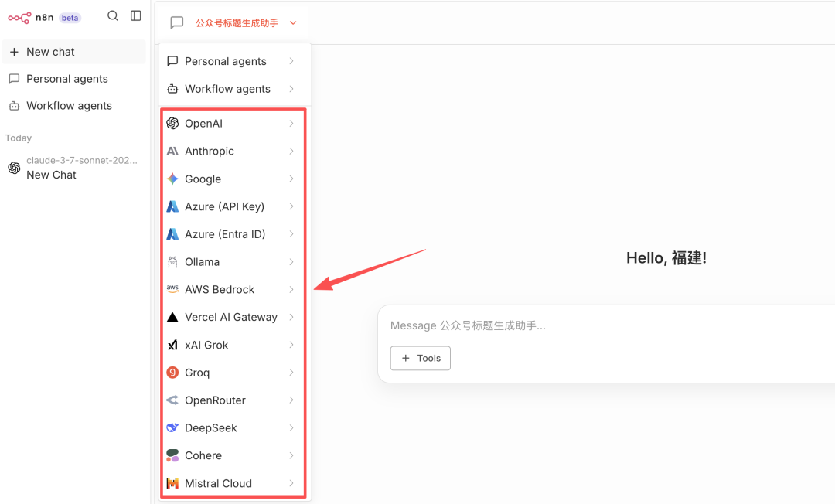Toggle the sidebar panel icon
The height and width of the screenshot is (504, 835).
(136, 16)
